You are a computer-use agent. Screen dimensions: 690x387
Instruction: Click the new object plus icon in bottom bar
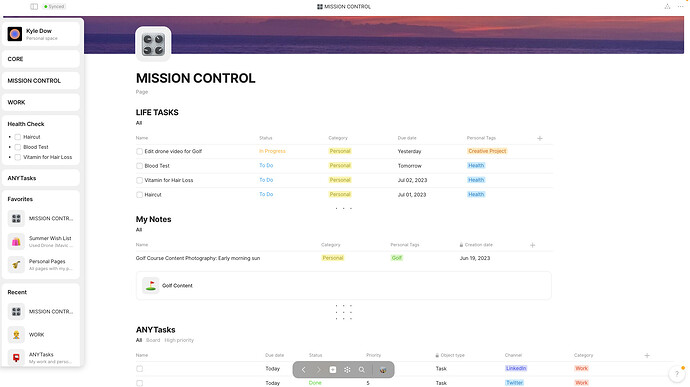click(x=333, y=370)
